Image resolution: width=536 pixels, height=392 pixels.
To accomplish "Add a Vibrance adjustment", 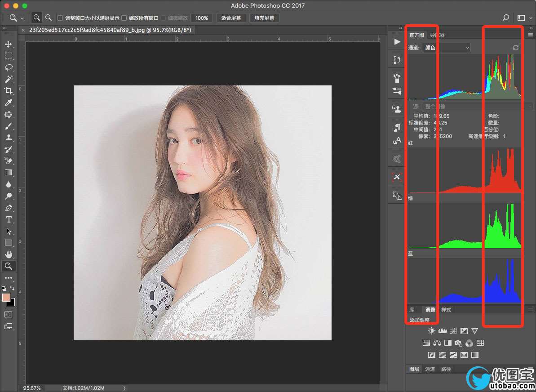I will pos(474,331).
